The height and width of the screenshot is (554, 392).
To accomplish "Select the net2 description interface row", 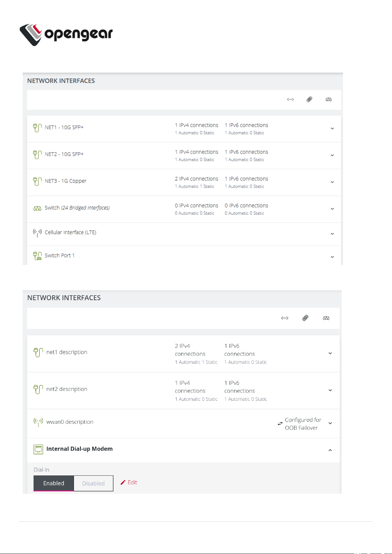I will point(67,389).
